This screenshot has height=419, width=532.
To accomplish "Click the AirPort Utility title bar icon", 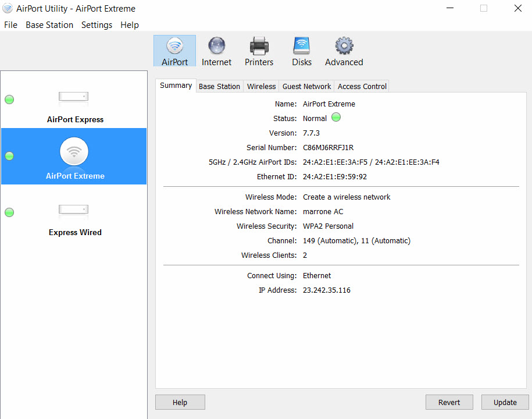I will (8, 9).
